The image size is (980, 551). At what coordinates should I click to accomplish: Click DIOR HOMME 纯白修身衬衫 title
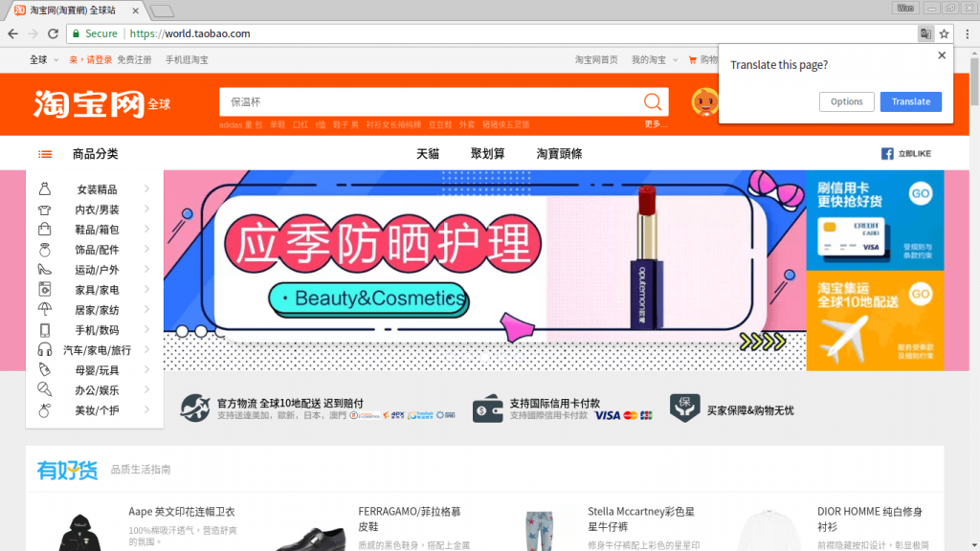[869, 519]
